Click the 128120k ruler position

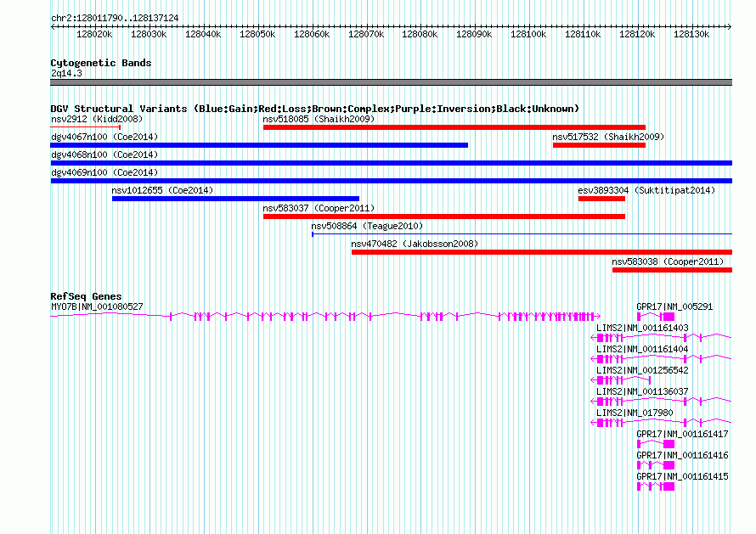637,34
